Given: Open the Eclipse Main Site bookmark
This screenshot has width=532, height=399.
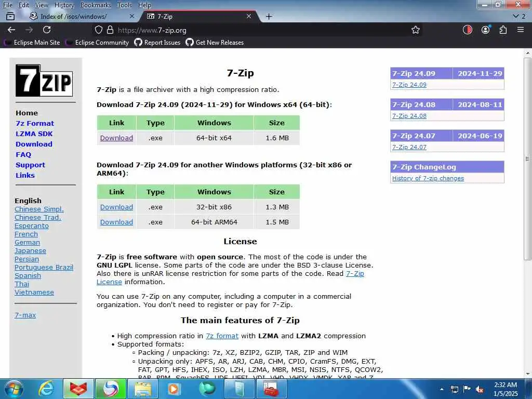Looking at the screenshot, I should [x=33, y=43].
